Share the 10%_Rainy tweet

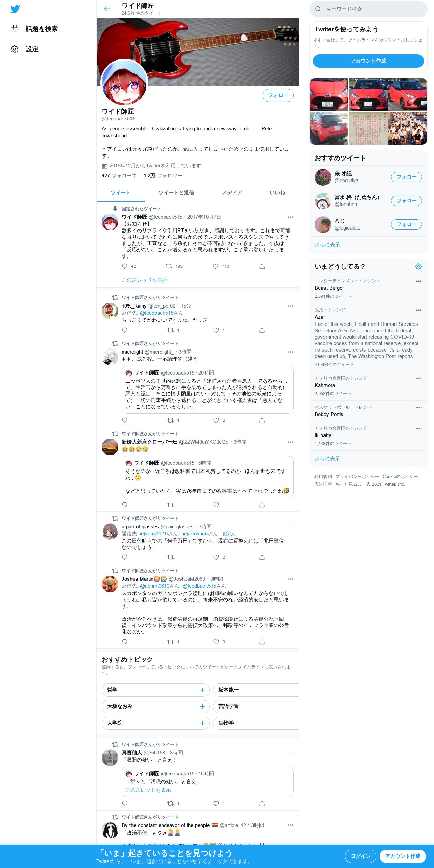click(x=262, y=330)
